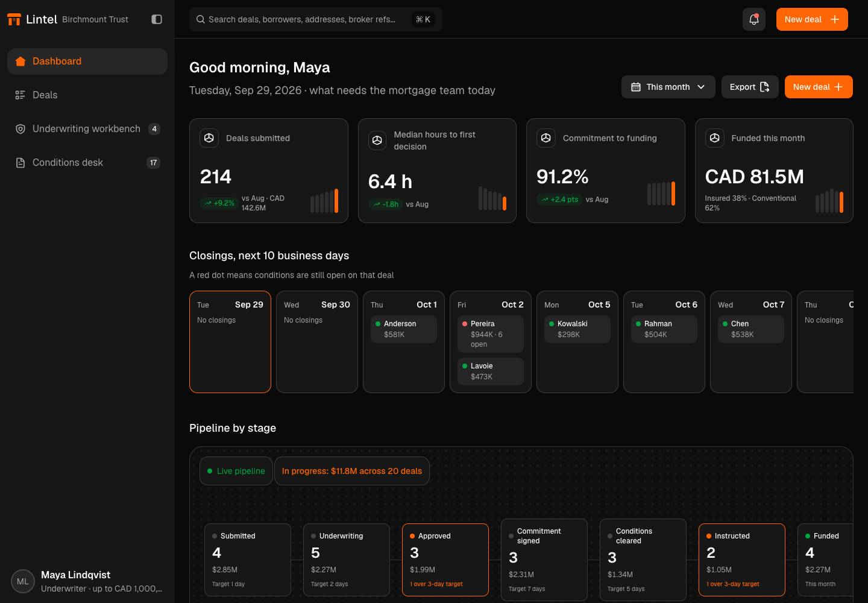Click the +2.4 pts trend badge
868x603 pixels.
(x=559, y=200)
